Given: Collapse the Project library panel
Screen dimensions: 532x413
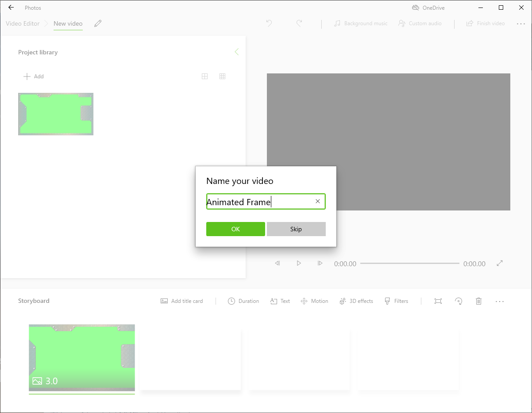Looking at the screenshot, I should [237, 52].
